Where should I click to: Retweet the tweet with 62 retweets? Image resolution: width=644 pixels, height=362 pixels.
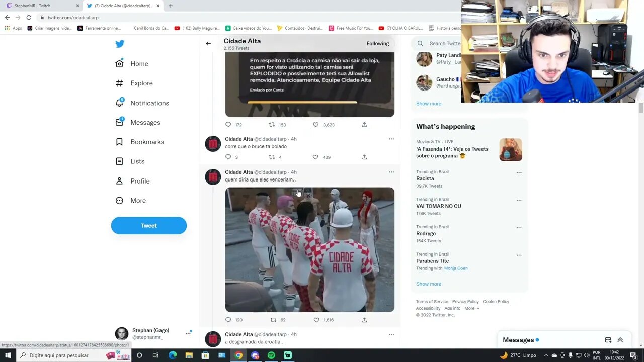click(x=274, y=320)
